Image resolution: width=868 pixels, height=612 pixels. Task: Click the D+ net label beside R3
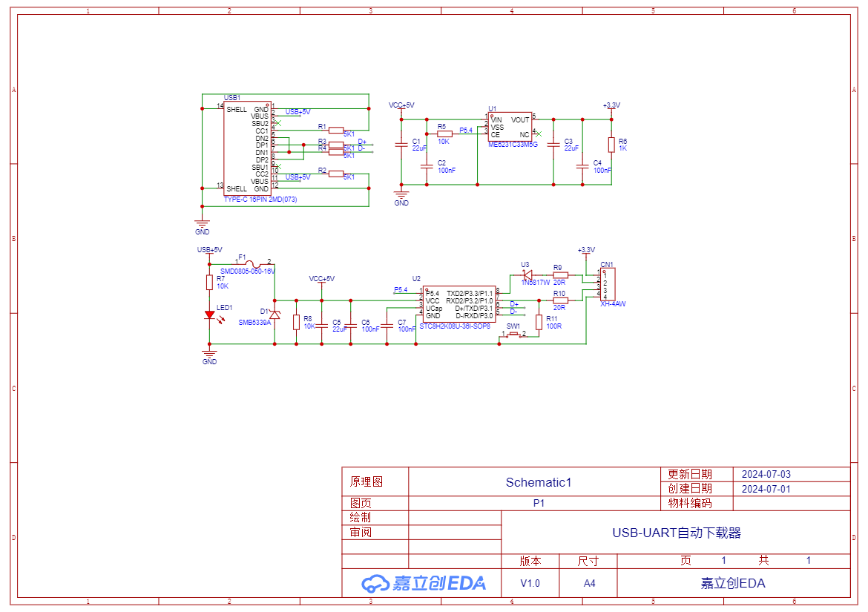(362, 142)
